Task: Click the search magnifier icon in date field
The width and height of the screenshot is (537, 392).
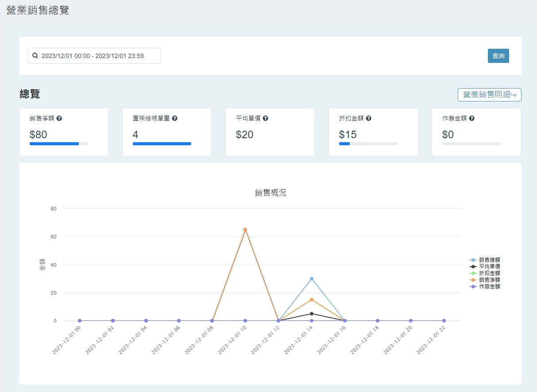Action: tap(35, 56)
